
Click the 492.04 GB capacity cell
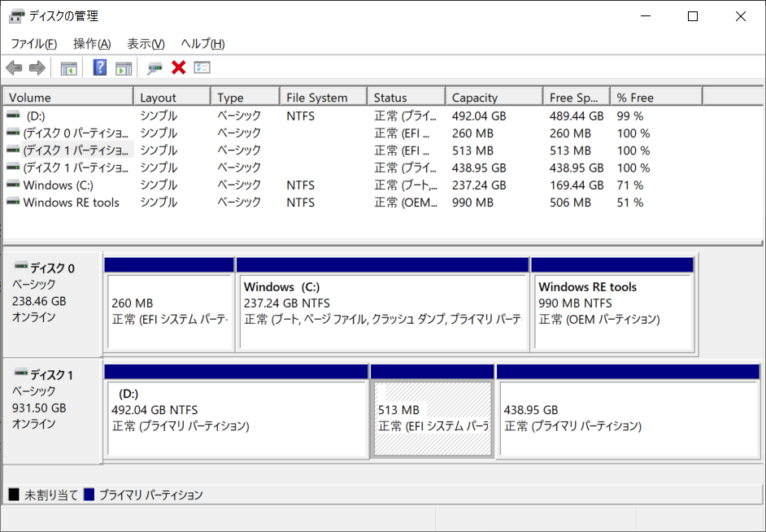pyautogui.click(x=479, y=116)
